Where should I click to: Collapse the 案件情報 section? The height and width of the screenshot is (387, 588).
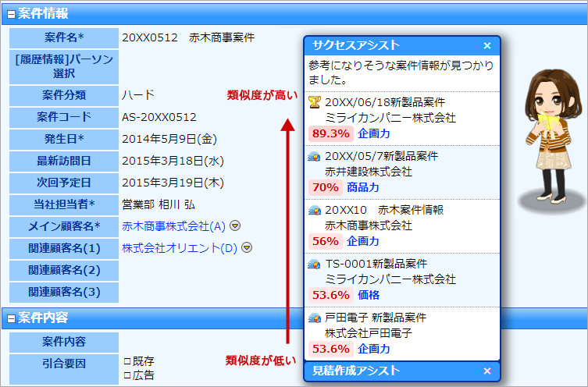(11, 14)
